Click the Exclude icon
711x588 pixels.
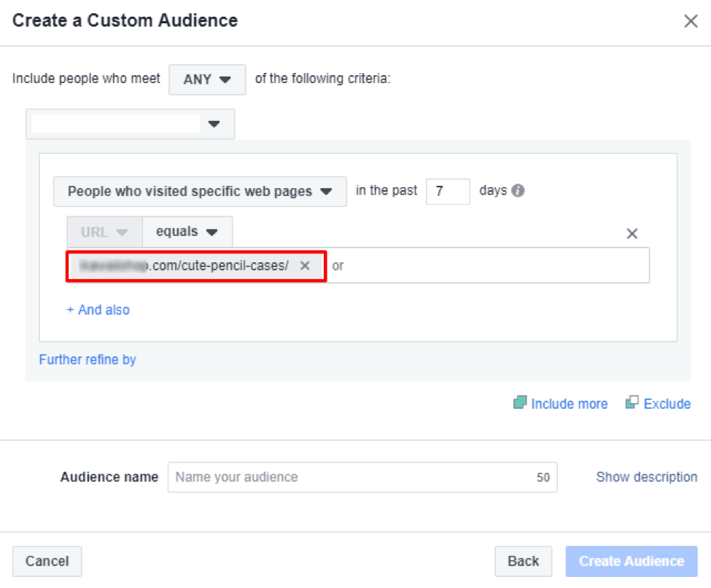coord(632,404)
